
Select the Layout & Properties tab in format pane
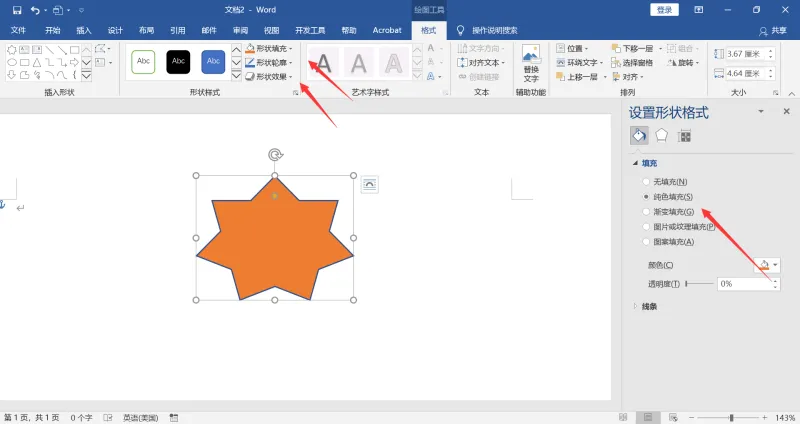684,136
